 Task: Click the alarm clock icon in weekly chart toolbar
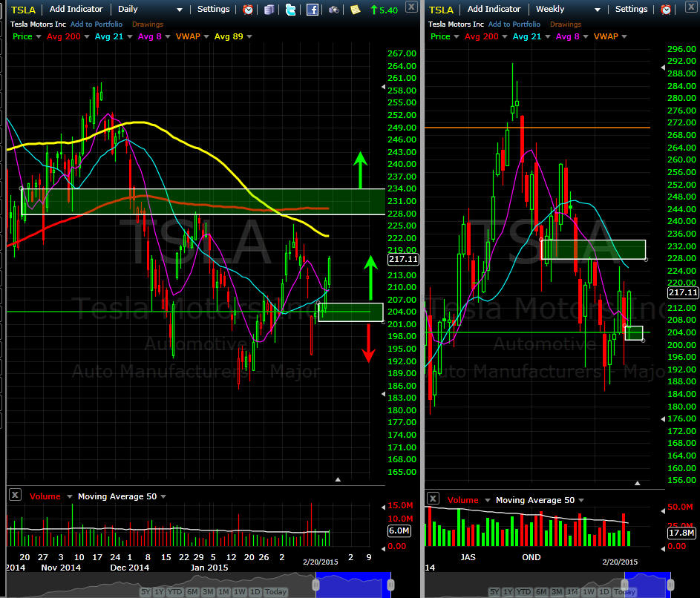click(x=667, y=10)
